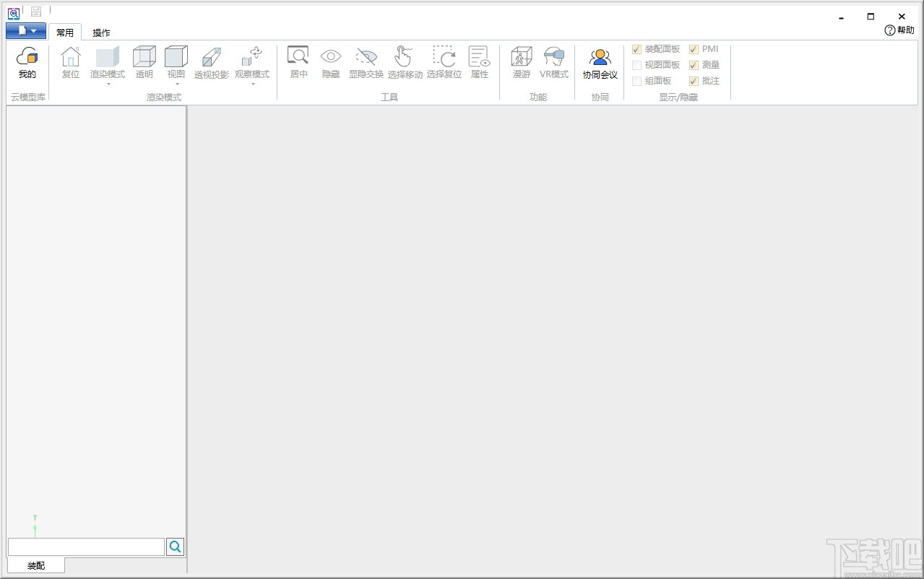Screen dimensions: 924x579
Task: Switch to the 操作 ribbon tab
Action: click(x=101, y=32)
